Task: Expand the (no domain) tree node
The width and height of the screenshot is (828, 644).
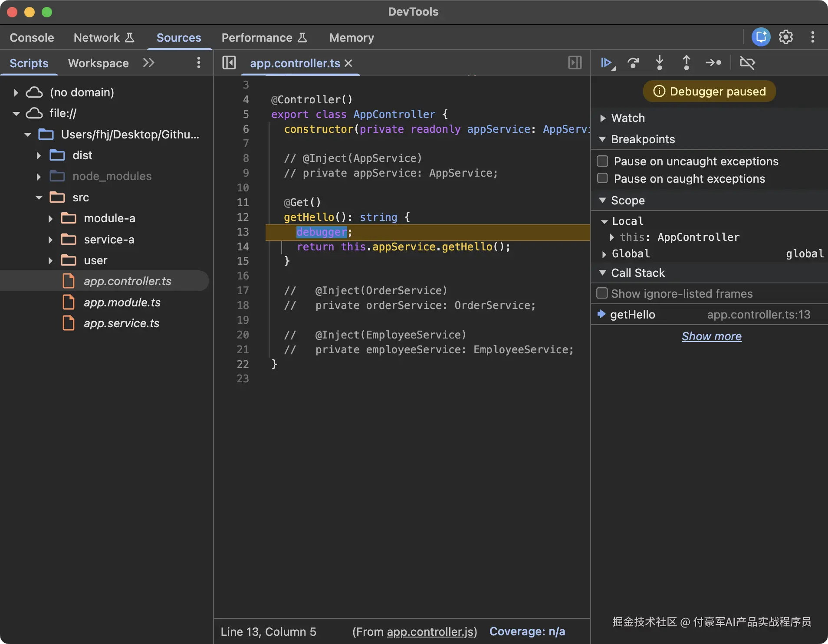Action: coord(16,92)
